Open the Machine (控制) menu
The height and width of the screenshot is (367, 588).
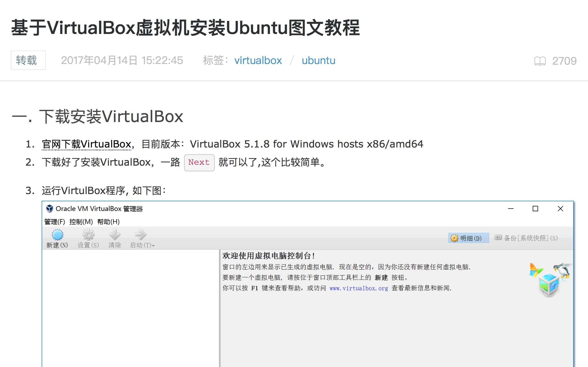coord(81,222)
